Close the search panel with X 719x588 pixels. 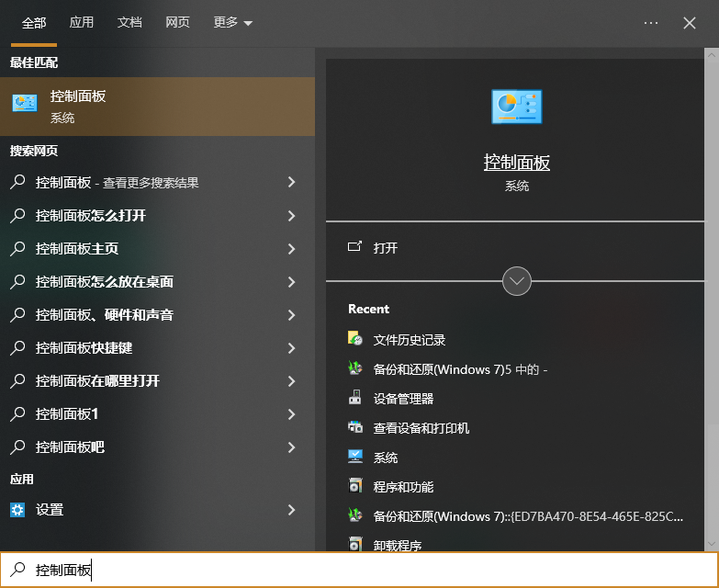coord(690,23)
